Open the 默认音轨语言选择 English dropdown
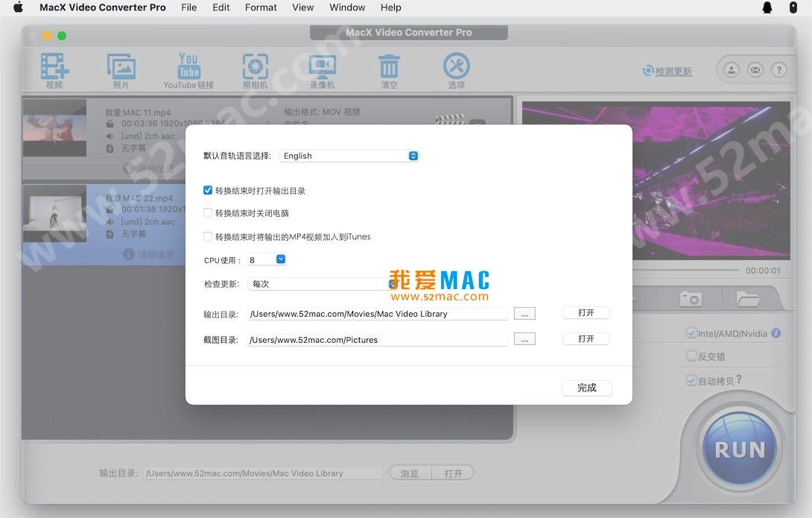This screenshot has width=812, height=518. (349, 156)
